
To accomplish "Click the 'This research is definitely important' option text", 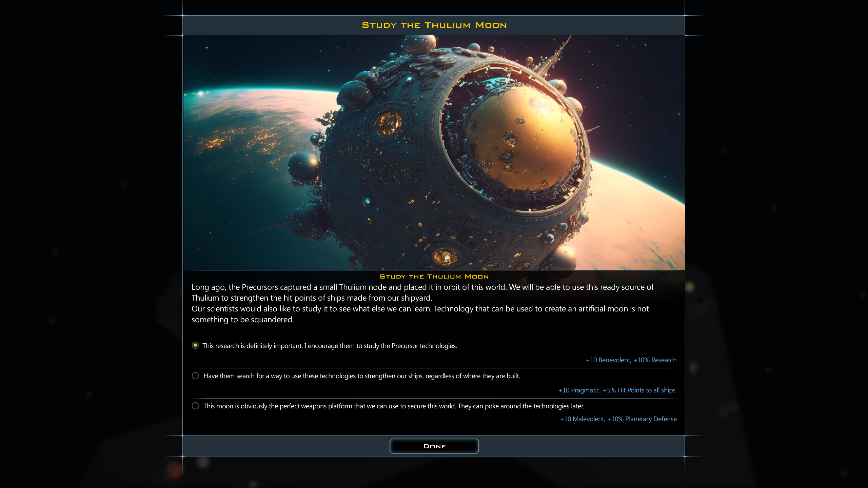I will tap(330, 346).
